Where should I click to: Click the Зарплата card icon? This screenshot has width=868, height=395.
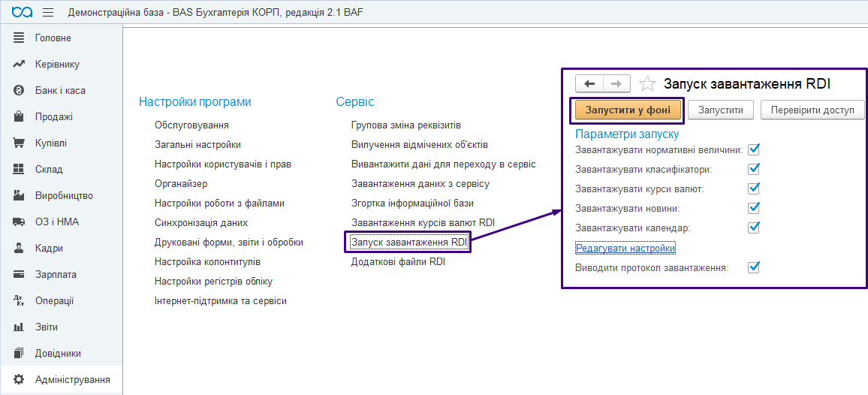pyautogui.click(x=19, y=274)
